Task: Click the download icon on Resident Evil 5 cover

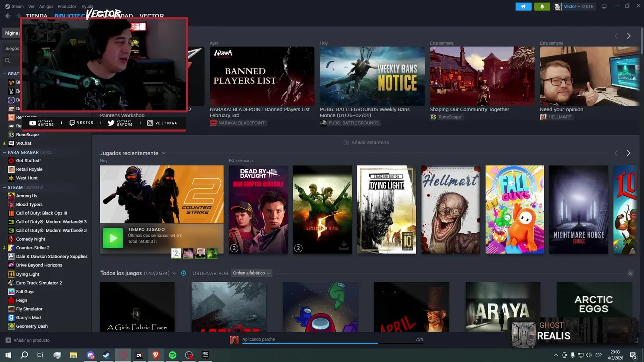Action: pyautogui.click(x=344, y=245)
